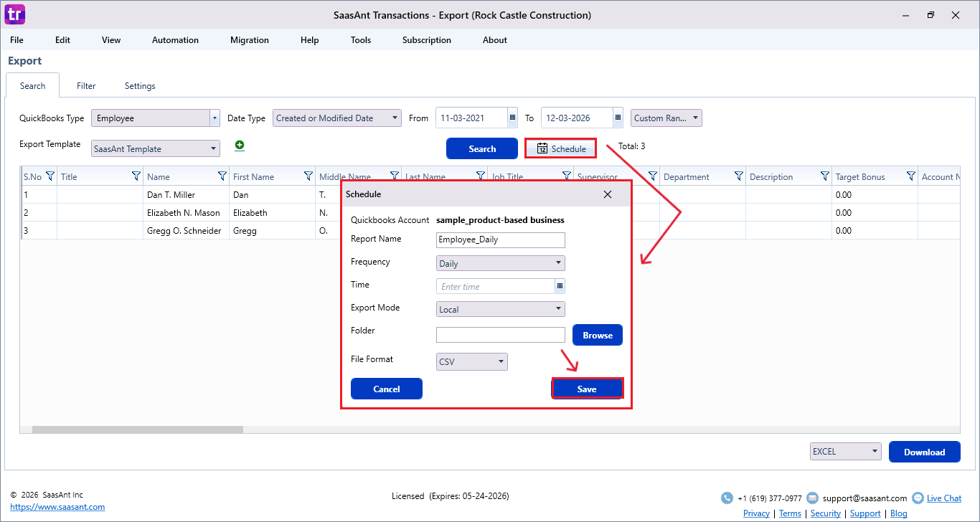Click the filter icon on Name column
980x522 pixels.
(x=222, y=176)
